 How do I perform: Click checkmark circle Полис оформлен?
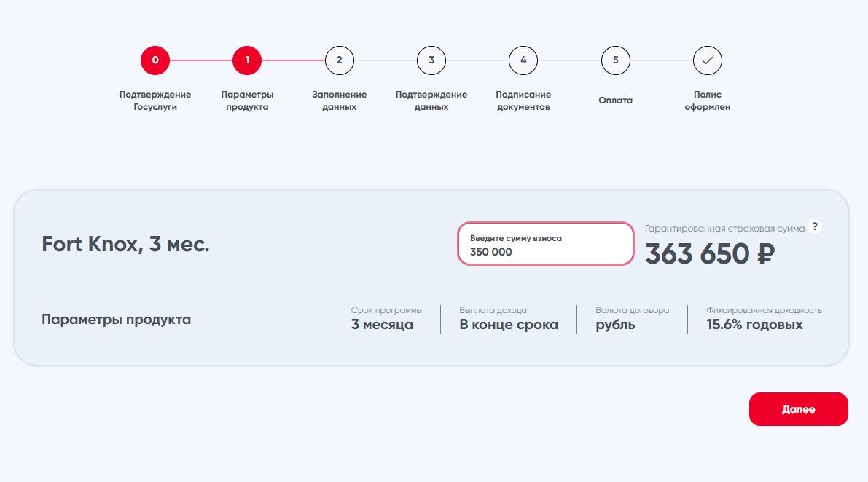point(708,60)
